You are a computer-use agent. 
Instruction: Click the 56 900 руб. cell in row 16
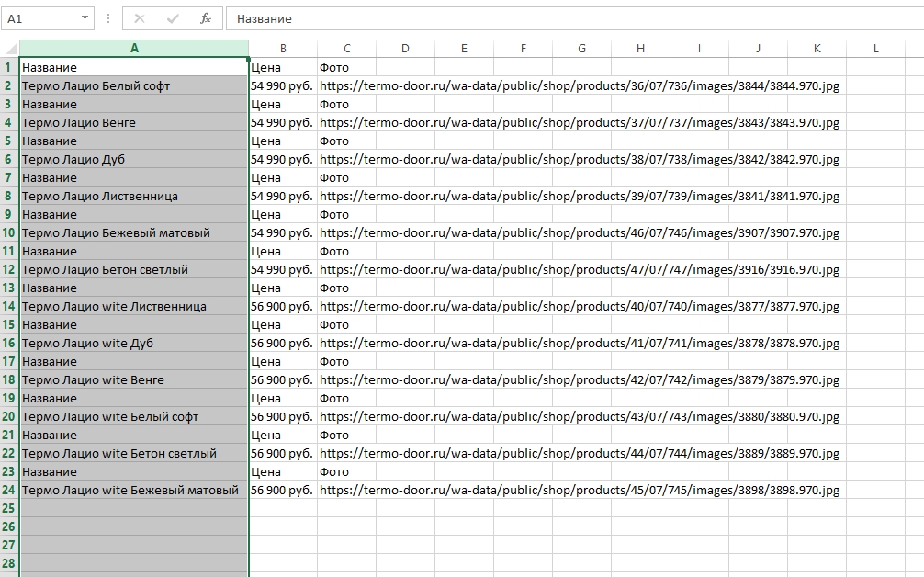point(283,343)
